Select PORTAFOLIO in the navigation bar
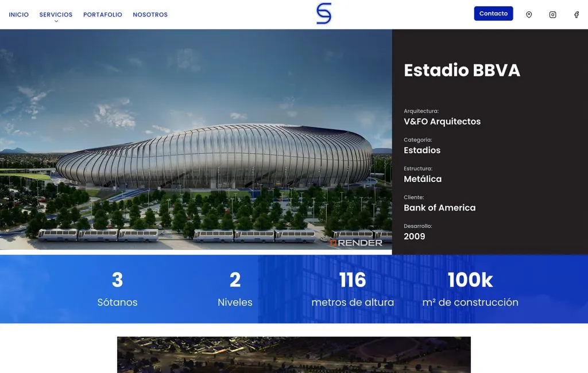 [103, 14]
